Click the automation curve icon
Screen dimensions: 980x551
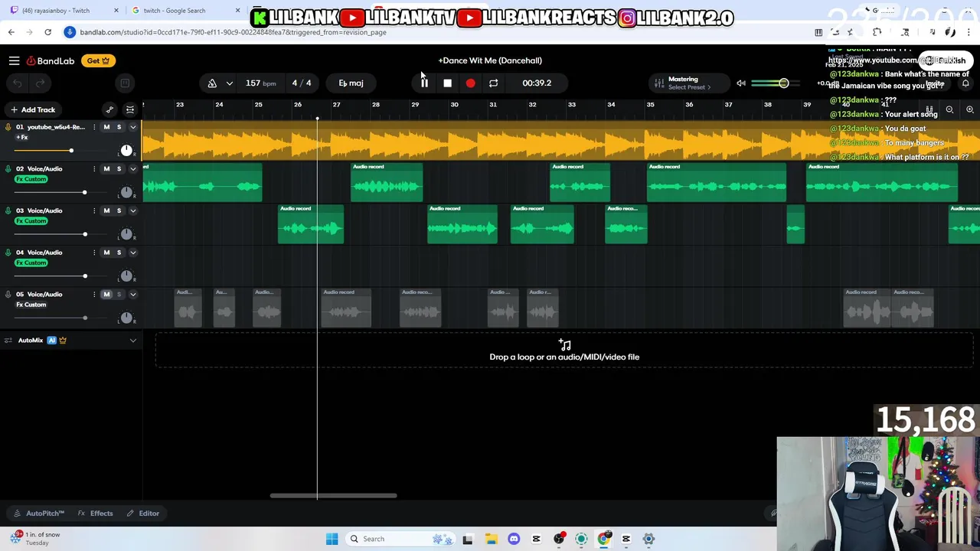coord(109,109)
